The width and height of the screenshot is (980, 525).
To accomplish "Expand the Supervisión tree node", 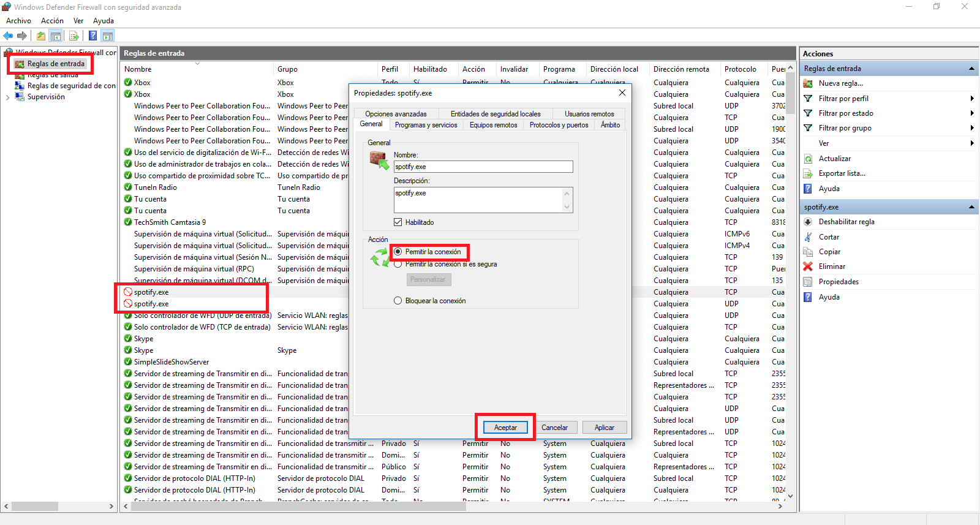I will coord(7,97).
